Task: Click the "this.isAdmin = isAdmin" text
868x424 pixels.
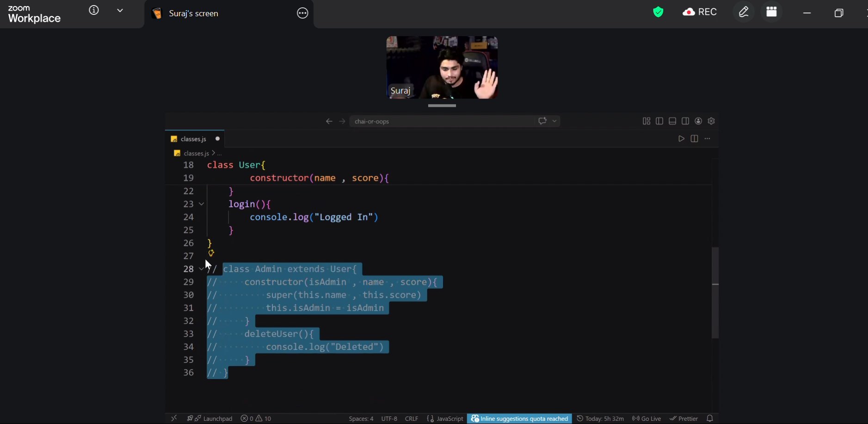Action: 325,308
